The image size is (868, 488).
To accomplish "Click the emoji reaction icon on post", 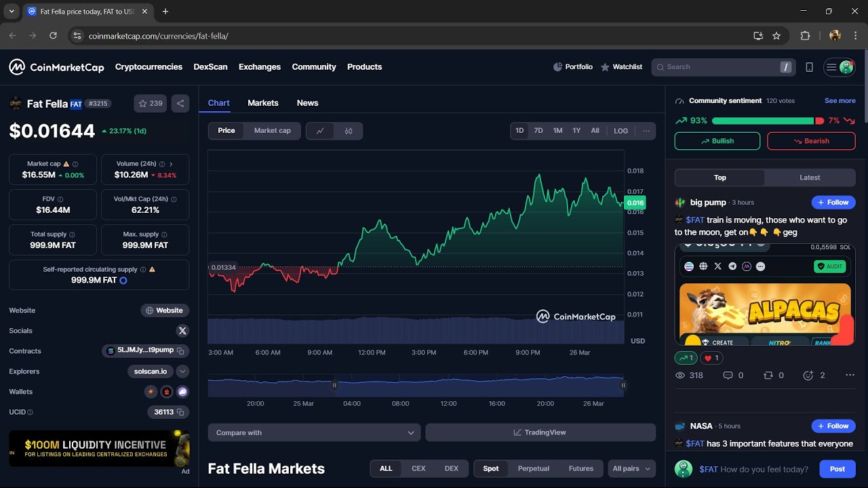I will click(808, 375).
